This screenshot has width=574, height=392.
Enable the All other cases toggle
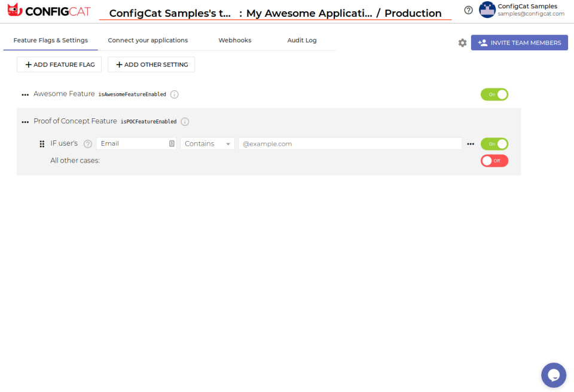click(494, 160)
